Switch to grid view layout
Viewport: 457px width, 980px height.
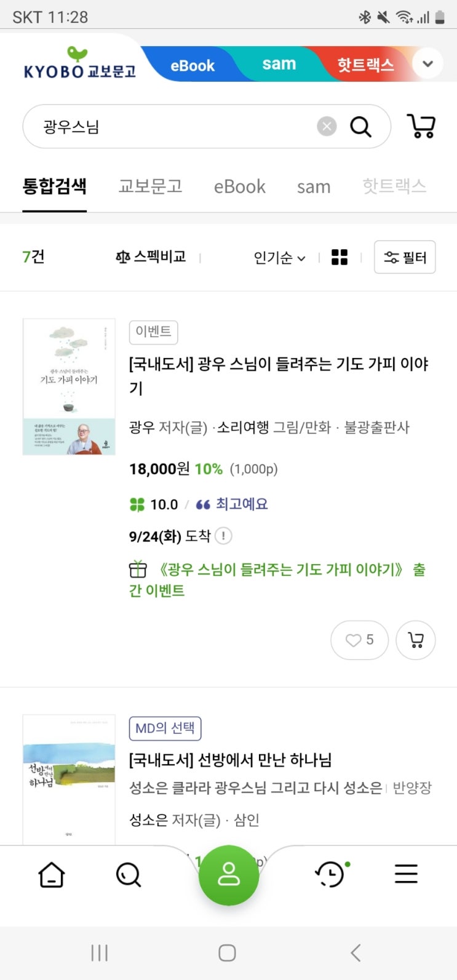[x=340, y=257]
